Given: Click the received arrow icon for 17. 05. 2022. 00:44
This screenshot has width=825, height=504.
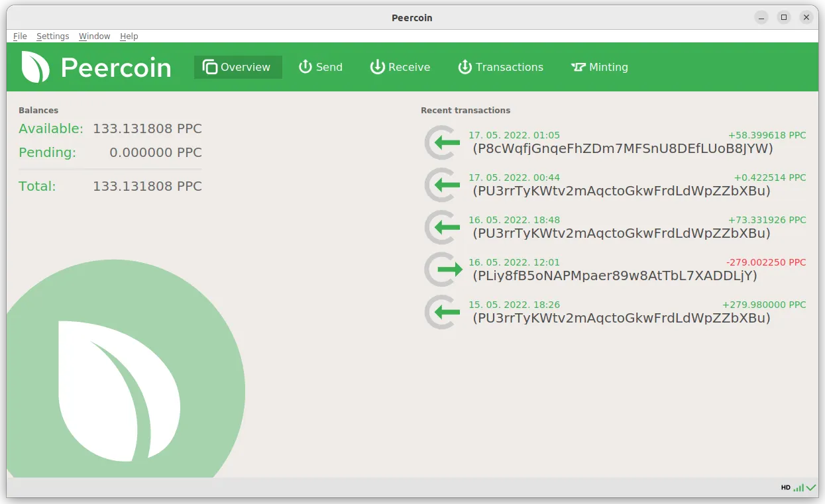Looking at the screenshot, I should tap(443, 185).
